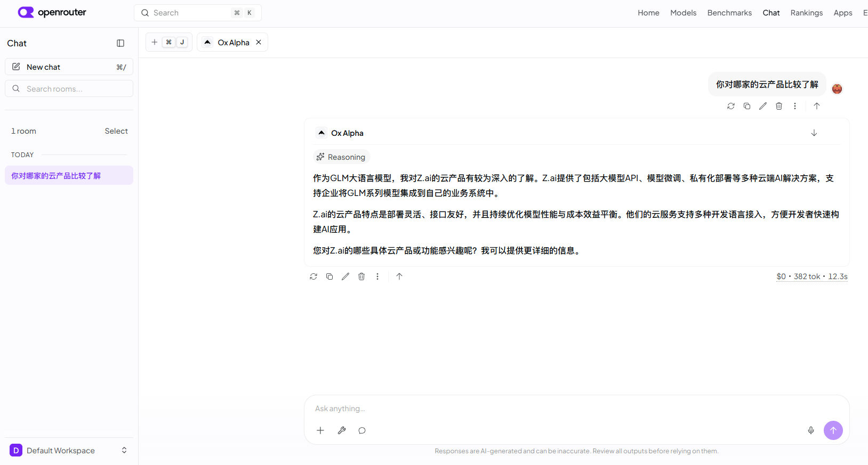View cost and token stats

[812, 276]
